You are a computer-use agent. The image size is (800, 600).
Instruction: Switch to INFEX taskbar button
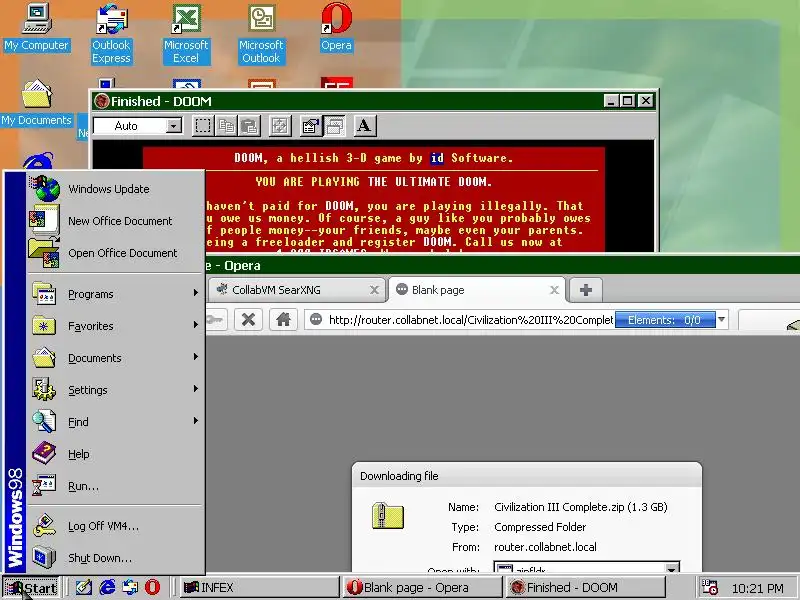click(x=259, y=588)
